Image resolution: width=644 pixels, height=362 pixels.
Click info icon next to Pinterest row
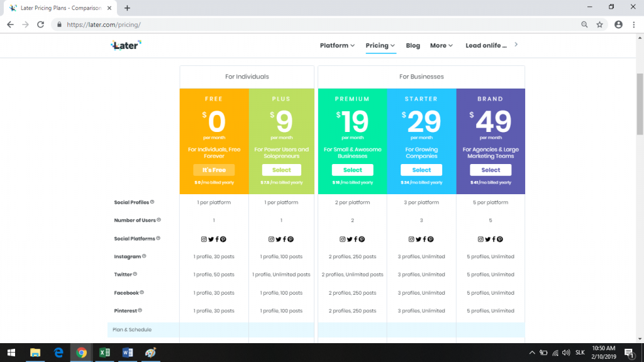140,310
